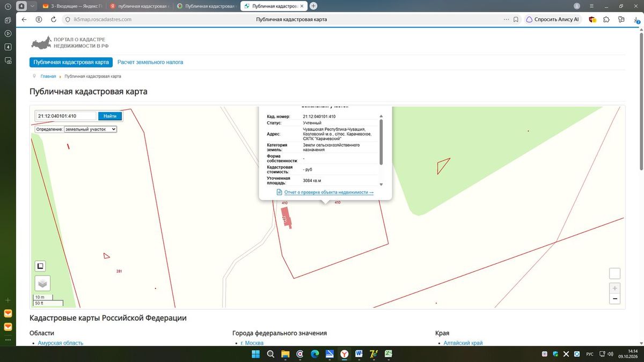Reload the page with browser refresh icon
Screen dimensions: 644x362
click(54, 19)
